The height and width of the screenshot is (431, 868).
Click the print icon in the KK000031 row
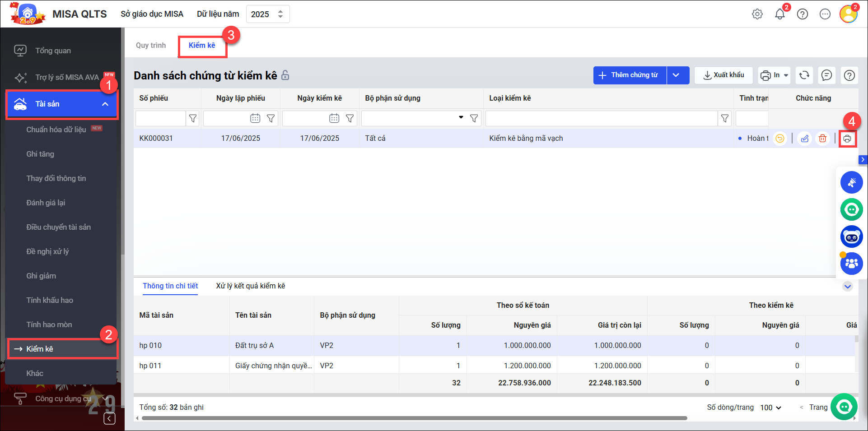pos(847,139)
